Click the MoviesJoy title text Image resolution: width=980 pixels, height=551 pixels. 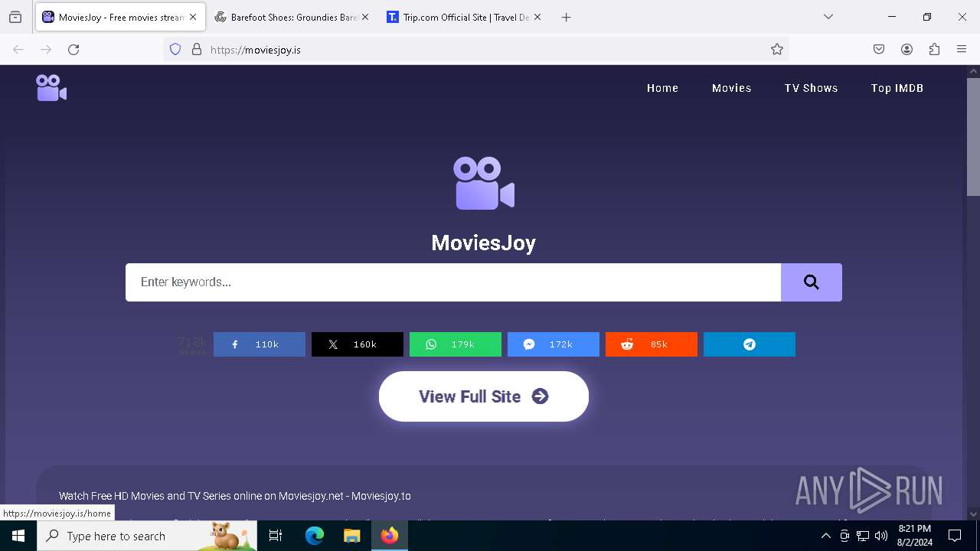(484, 243)
